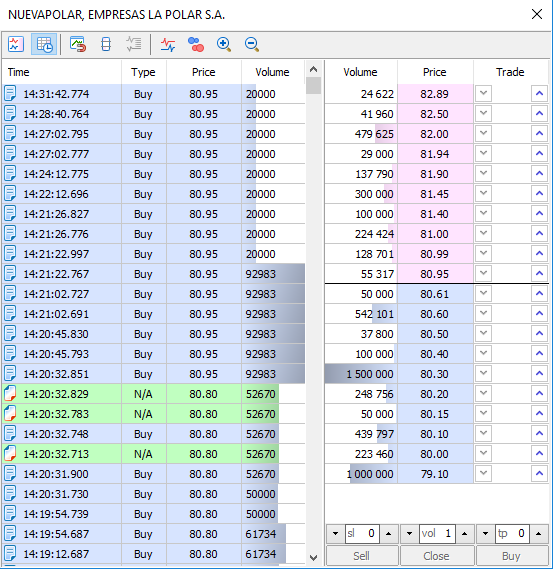The width and height of the screenshot is (553, 569).
Task: Click the up arrow in 81.45 row
Action: pyautogui.click(x=539, y=193)
